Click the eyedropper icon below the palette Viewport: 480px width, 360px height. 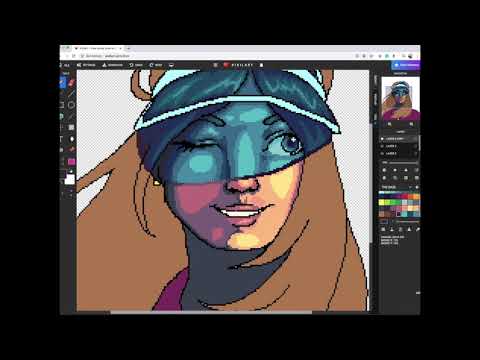[417, 229]
